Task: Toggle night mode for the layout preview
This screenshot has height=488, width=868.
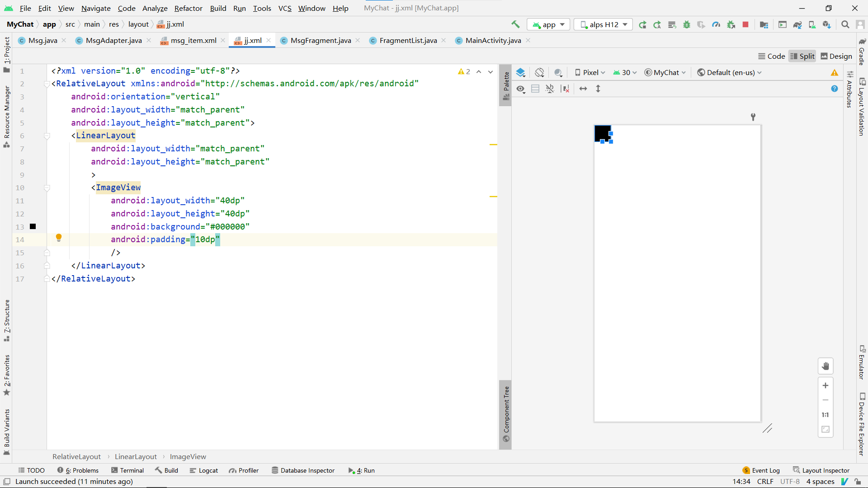Action: [558, 72]
